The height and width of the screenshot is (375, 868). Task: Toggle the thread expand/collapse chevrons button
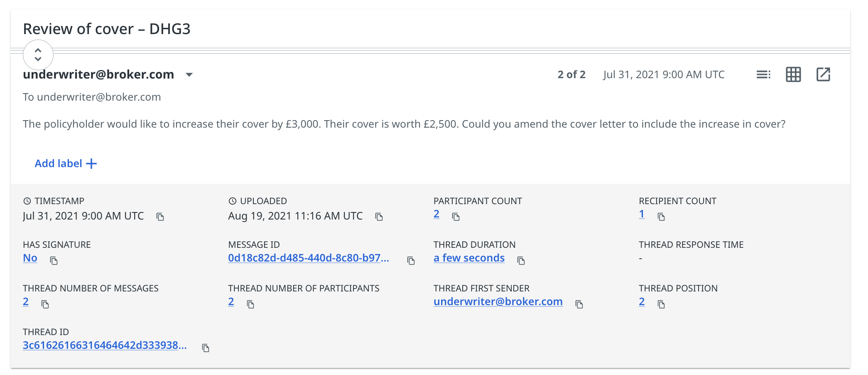click(x=38, y=55)
